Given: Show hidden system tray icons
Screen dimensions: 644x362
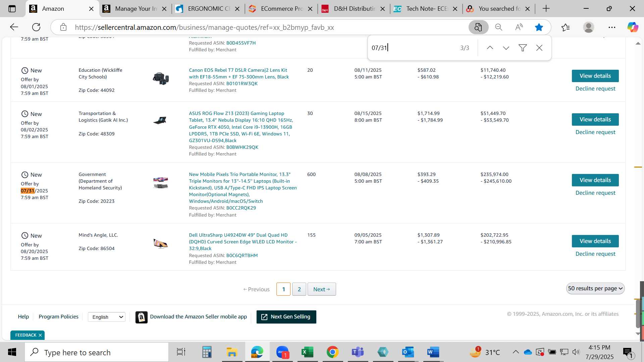Looking at the screenshot, I should 516,352.
